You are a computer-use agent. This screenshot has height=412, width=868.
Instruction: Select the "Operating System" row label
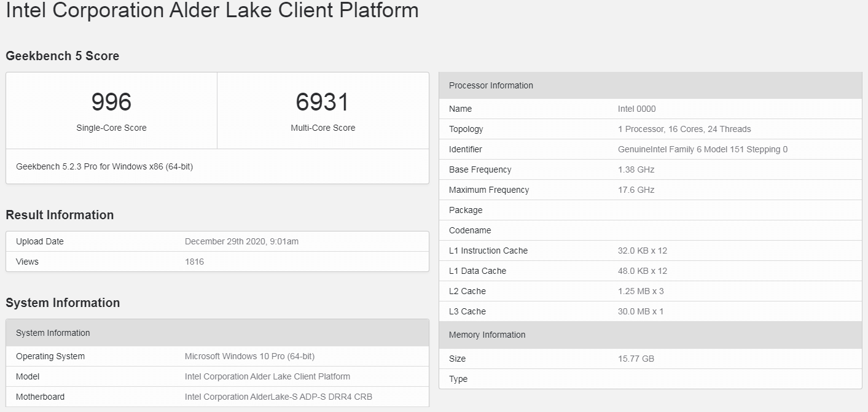[x=50, y=356]
